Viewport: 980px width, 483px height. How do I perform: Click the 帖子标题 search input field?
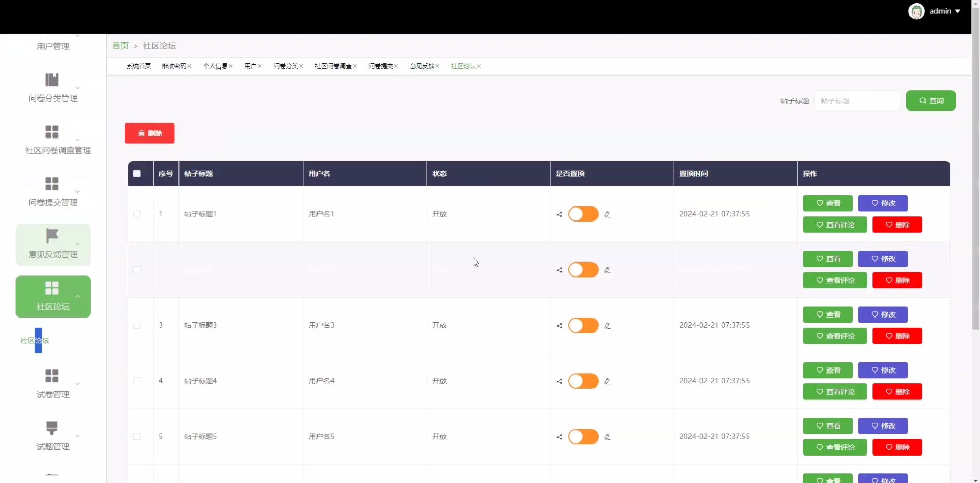857,101
